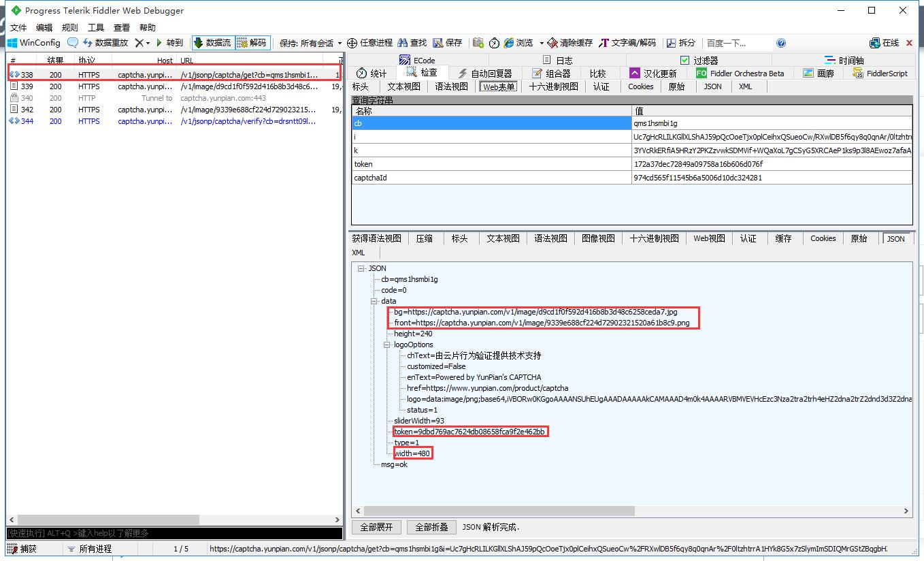Image resolution: width=924 pixels, height=561 pixels.
Task: Collapse the data tree node
Action: [x=374, y=301]
